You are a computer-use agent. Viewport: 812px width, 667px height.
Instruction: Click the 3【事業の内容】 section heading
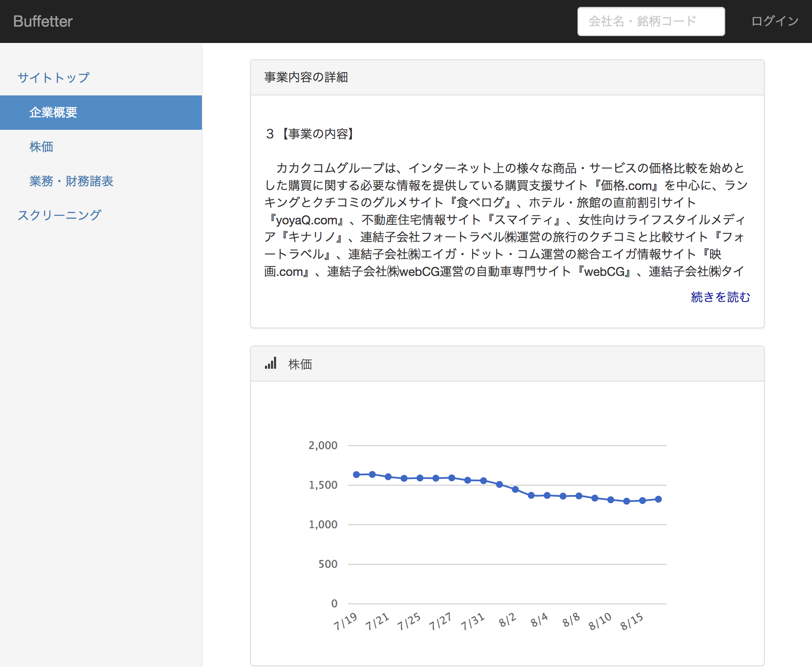tap(310, 134)
